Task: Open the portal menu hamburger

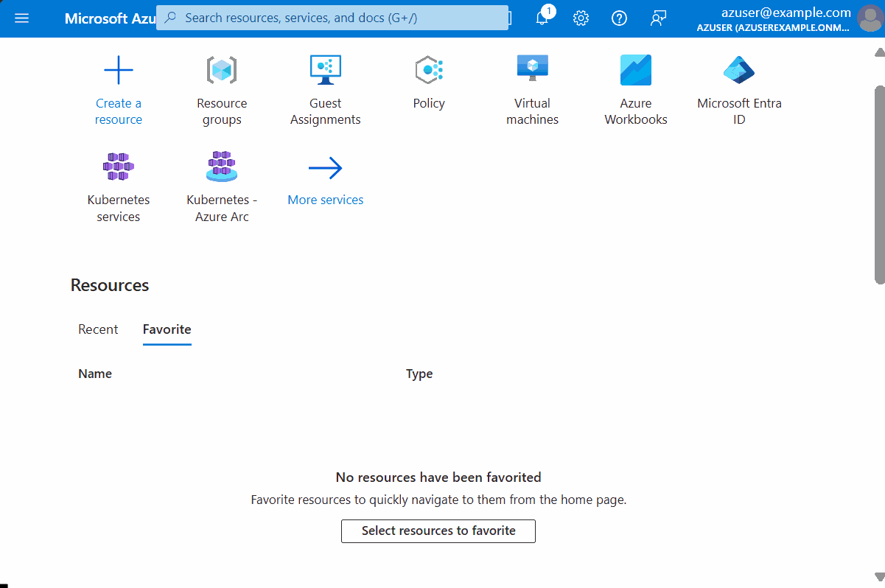Action: 21,18
